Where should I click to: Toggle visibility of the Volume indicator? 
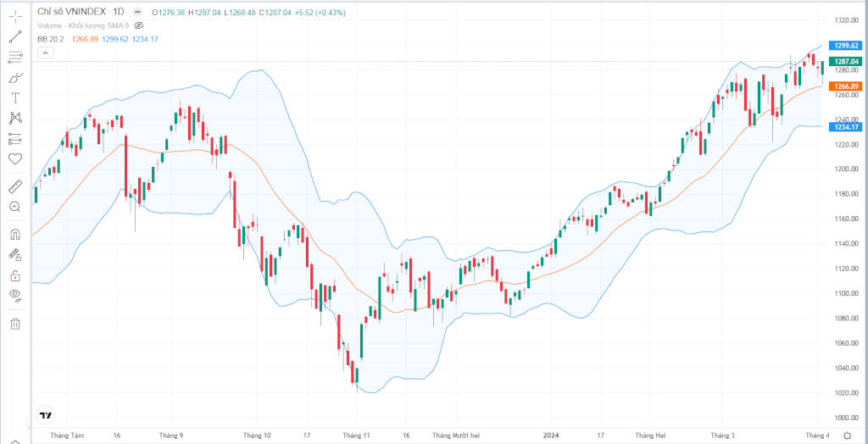(139, 25)
